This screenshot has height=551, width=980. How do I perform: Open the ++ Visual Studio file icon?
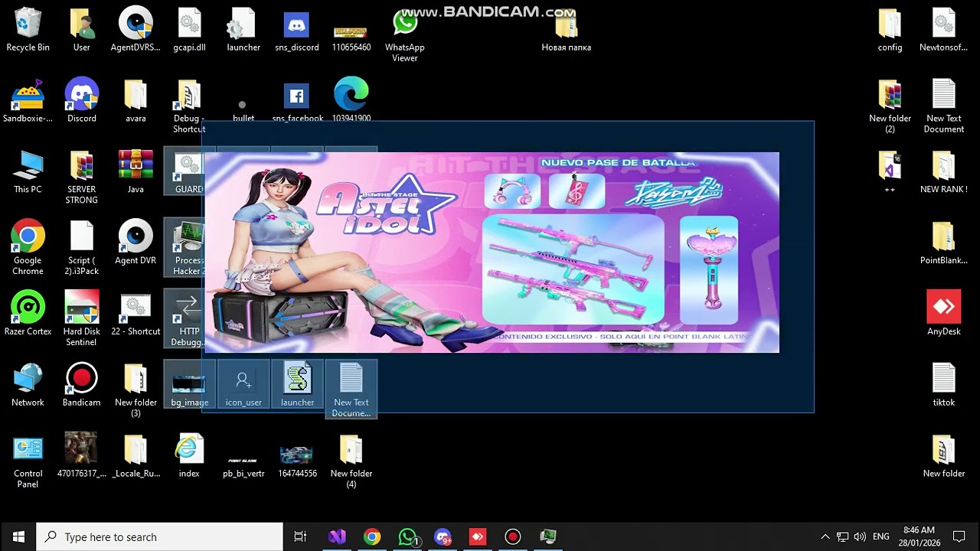coord(890,173)
